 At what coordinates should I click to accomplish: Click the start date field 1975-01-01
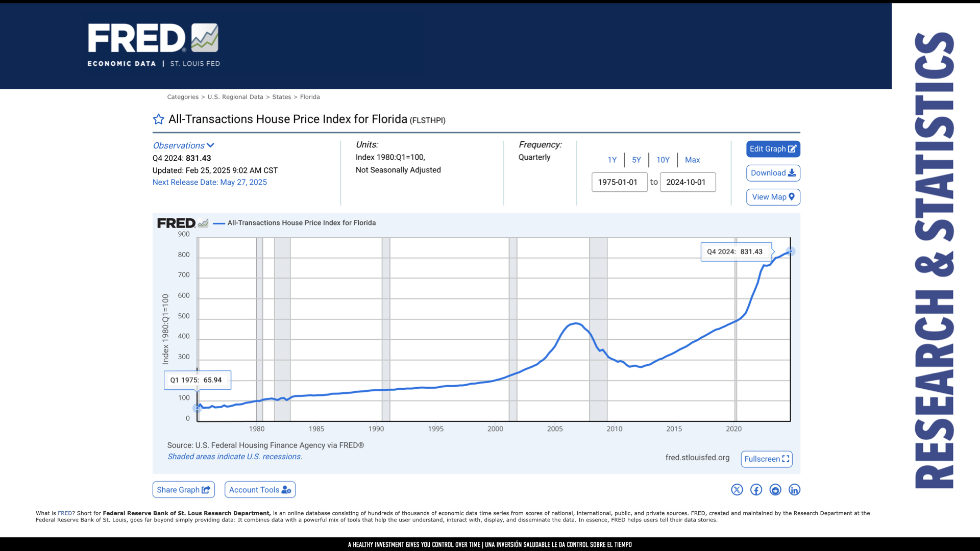619,182
